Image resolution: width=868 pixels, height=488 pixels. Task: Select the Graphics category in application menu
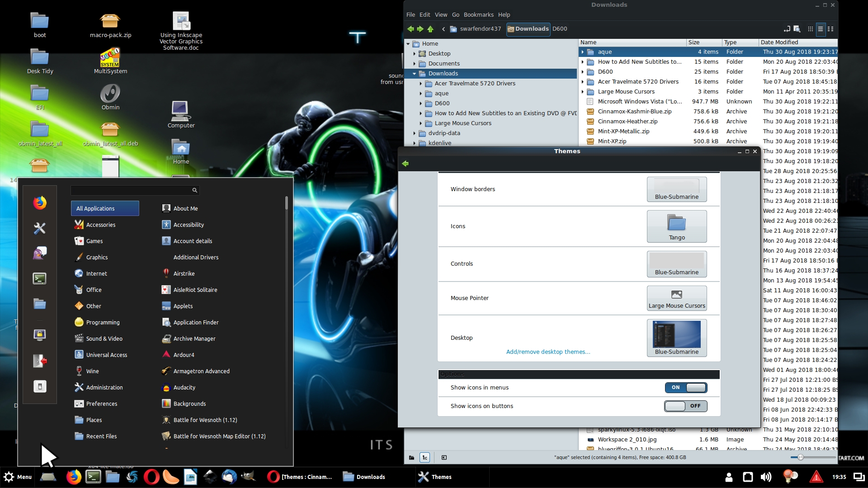pyautogui.click(x=97, y=257)
